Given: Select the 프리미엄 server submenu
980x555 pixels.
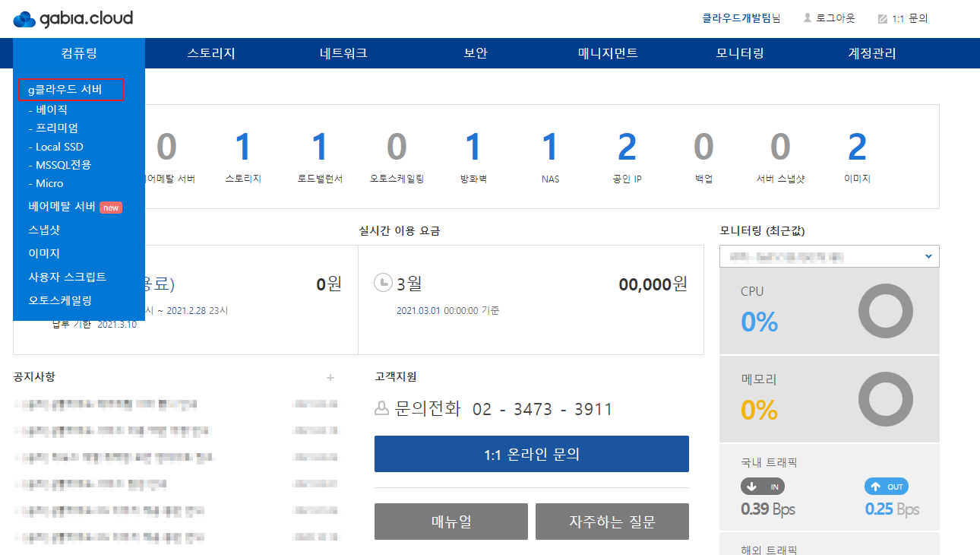Looking at the screenshot, I should coord(53,128).
